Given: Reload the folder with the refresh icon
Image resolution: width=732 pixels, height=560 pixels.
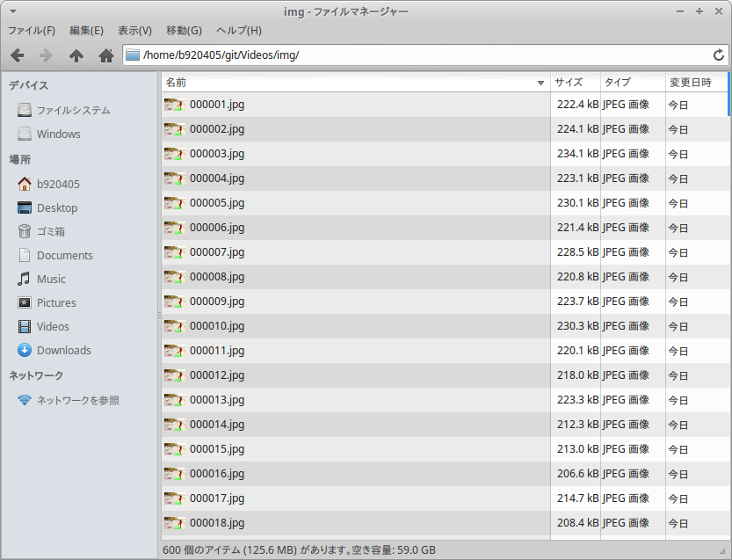Looking at the screenshot, I should click(719, 55).
